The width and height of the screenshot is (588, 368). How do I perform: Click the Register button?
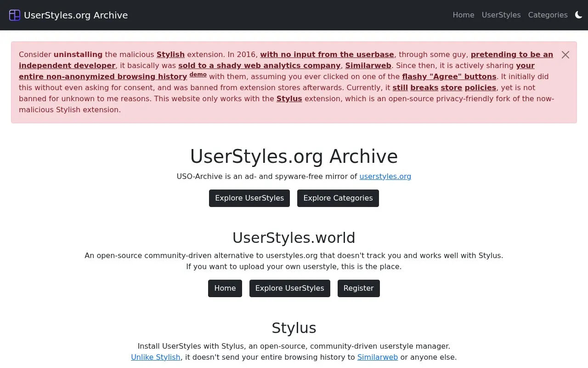tap(359, 288)
